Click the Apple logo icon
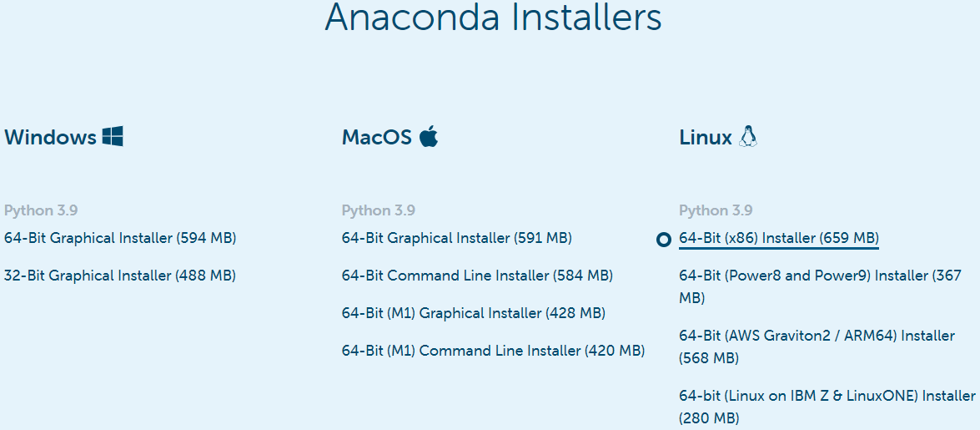The height and width of the screenshot is (430, 980). tap(429, 136)
